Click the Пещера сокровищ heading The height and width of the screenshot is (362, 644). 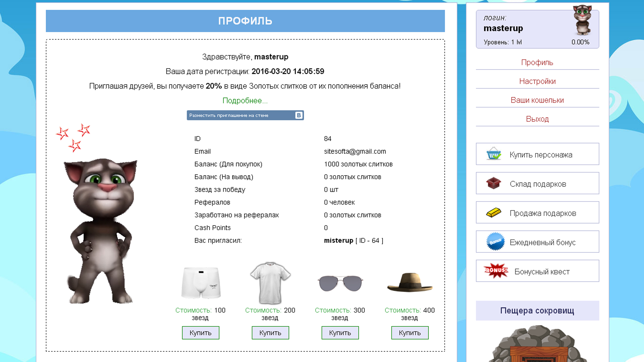[537, 311]
